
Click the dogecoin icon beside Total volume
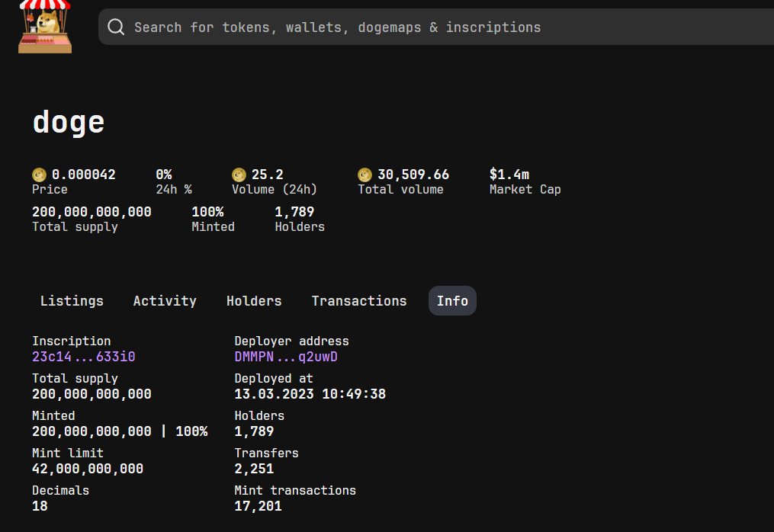point(365,175)
